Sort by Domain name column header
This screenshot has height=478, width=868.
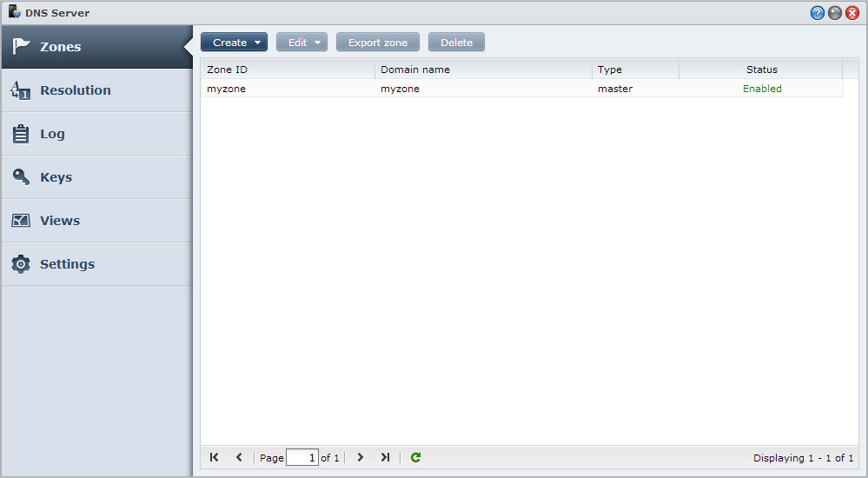tap(483, 70)
